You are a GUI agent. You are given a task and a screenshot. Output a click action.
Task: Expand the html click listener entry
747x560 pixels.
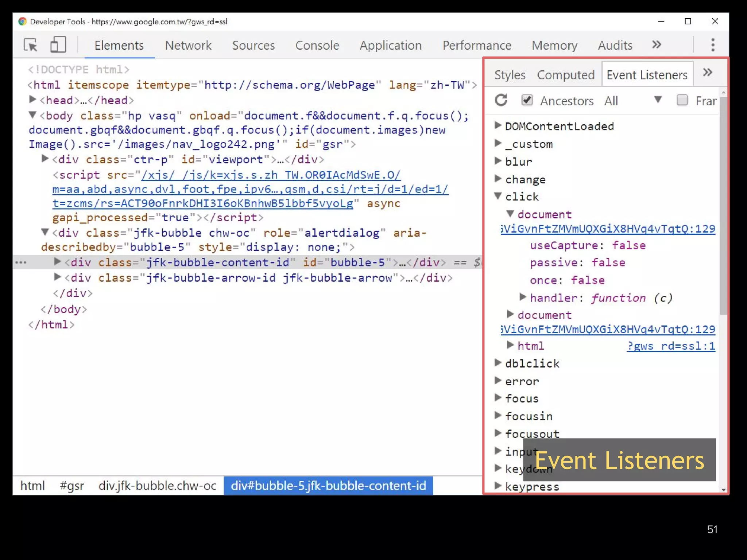pos(510,345)
